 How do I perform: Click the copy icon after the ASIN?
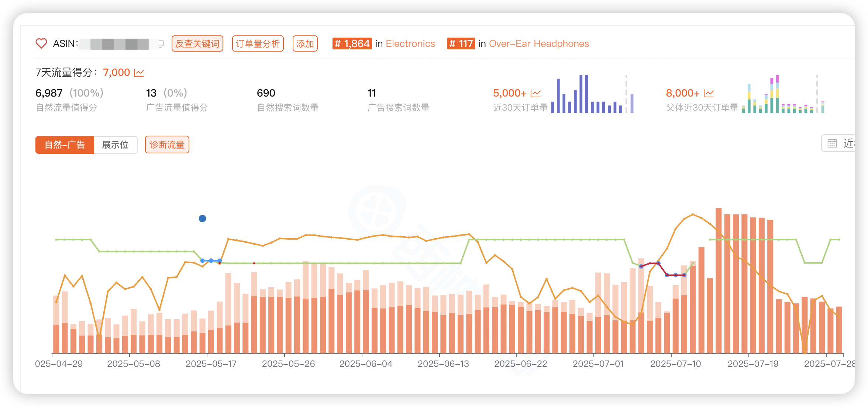pyautogui.click(x=161, y=44)
